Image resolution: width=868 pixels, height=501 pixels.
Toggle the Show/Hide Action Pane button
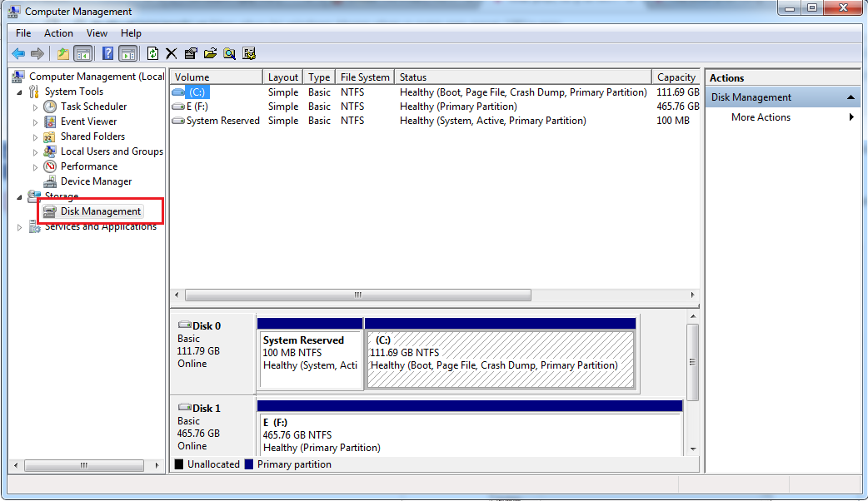127,54
